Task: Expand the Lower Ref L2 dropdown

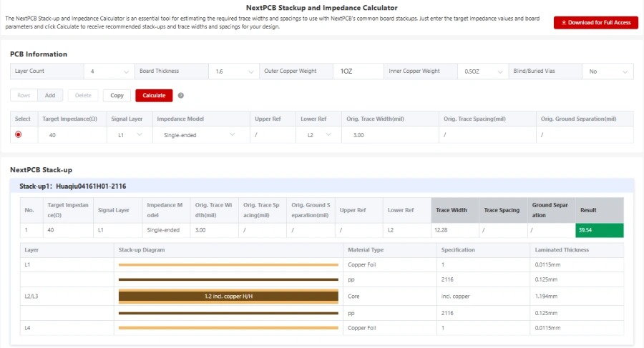Action: click(x=318, y=134)
